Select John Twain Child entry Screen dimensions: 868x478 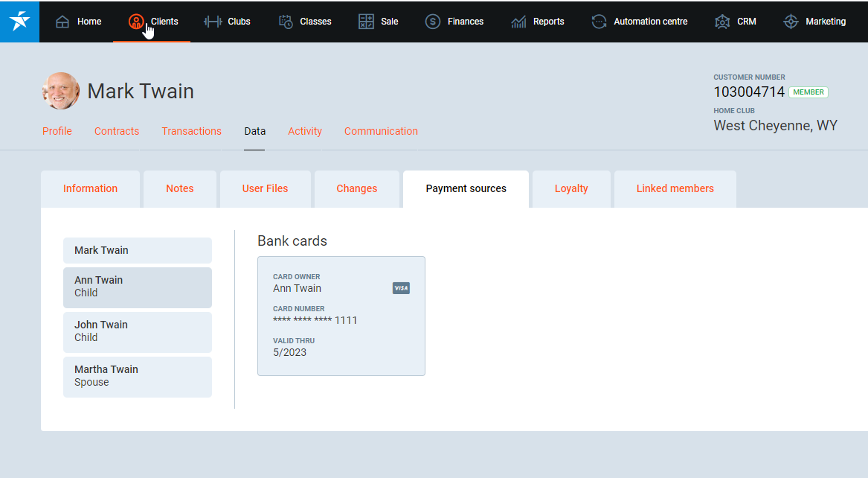coord(138,331)
